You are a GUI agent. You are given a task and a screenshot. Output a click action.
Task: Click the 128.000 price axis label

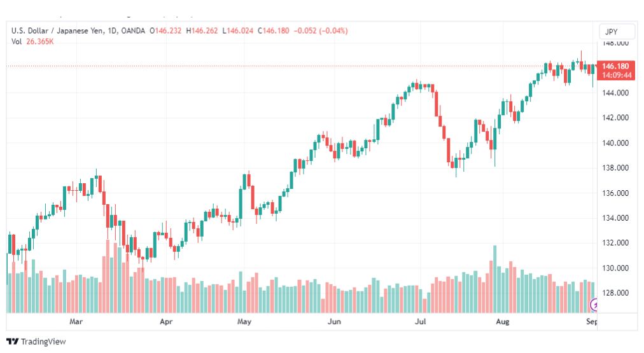pos(616,293)
